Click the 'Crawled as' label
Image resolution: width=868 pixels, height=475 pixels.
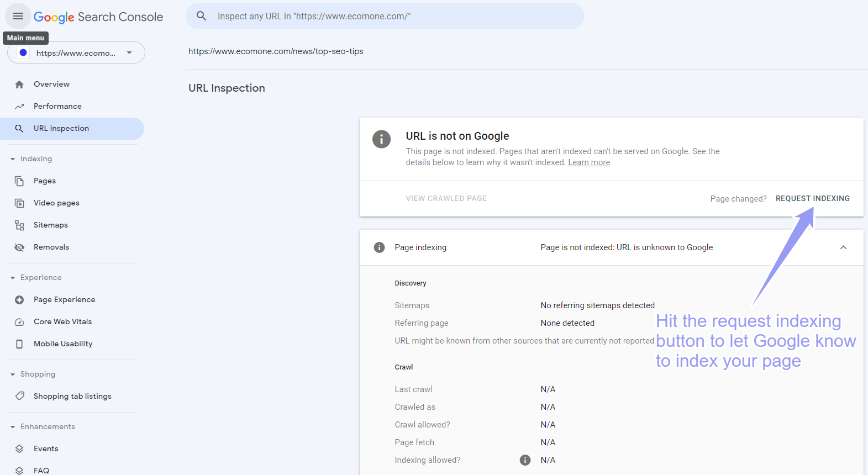(x=415, y=407)
